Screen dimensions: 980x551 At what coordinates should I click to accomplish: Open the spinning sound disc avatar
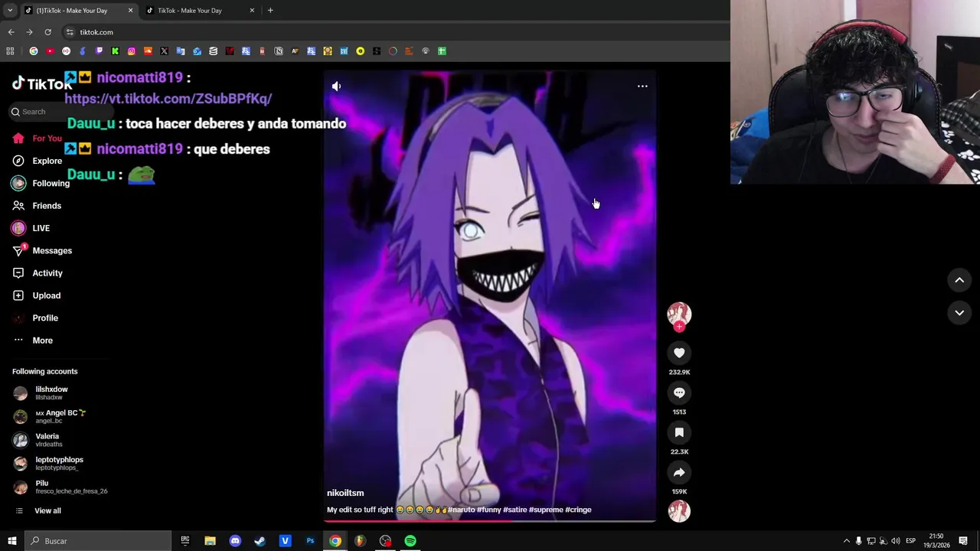[x=679, y=510]
